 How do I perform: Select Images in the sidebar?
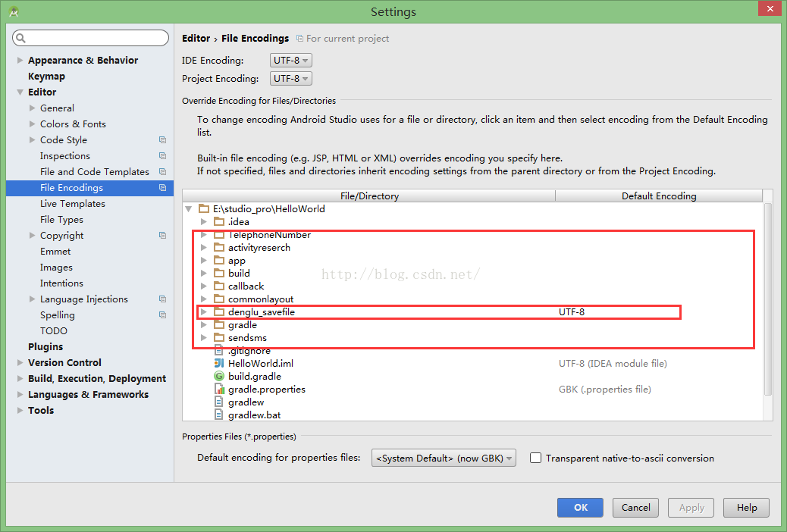coord(56,268)
